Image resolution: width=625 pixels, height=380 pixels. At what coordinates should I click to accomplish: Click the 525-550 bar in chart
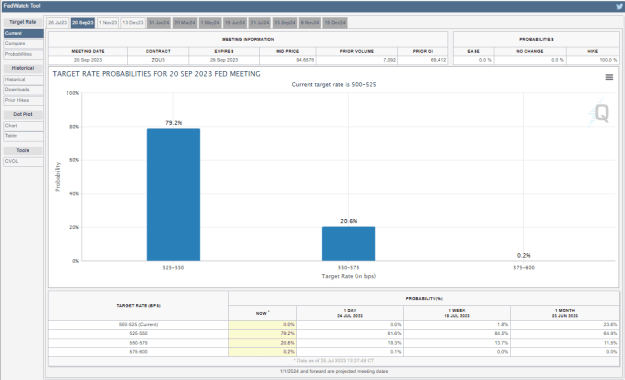point(173,195)
